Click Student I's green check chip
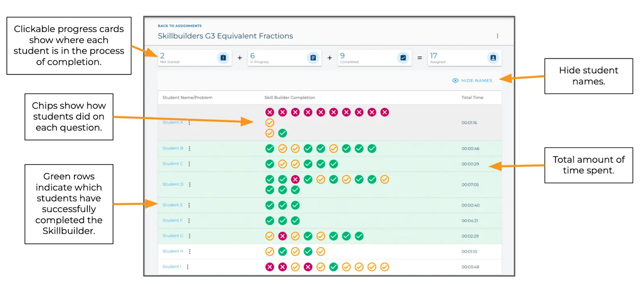Image resolution: width=644 pixels, height=284 pixels. pos(334,267)
